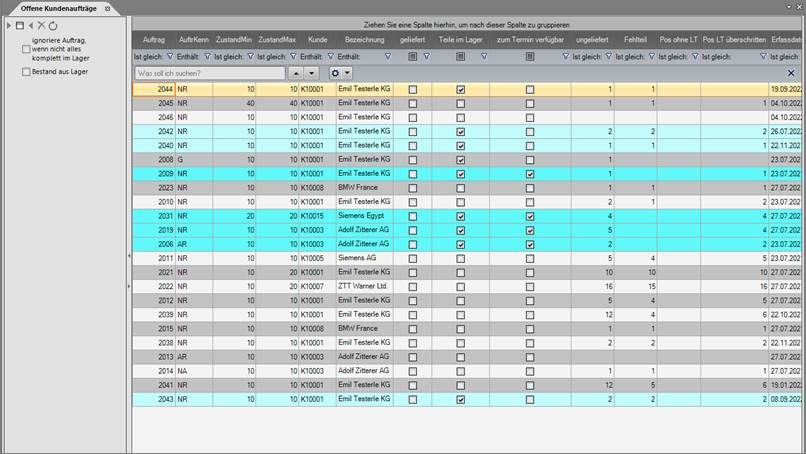This screenshot has width=806, height=454.
Task: Click the search previous up-arrow button
Action: point(295,74)
